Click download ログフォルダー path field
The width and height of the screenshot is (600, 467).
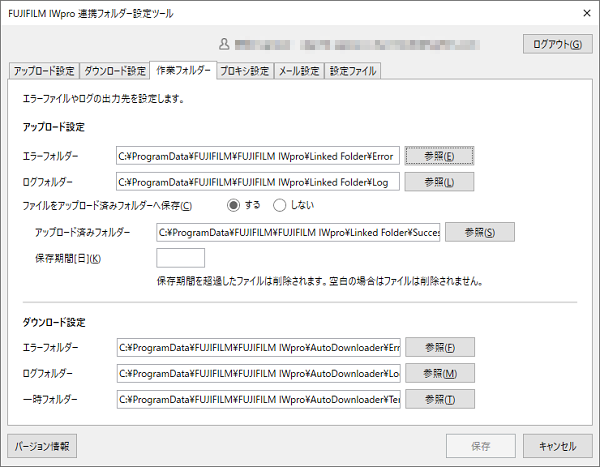pos(259,373)
